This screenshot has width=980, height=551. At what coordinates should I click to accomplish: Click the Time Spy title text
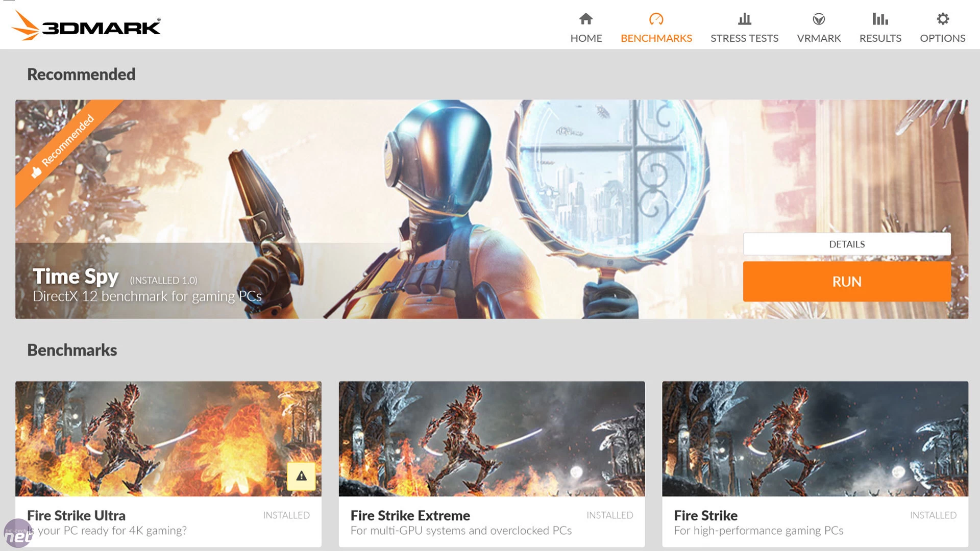76,277
